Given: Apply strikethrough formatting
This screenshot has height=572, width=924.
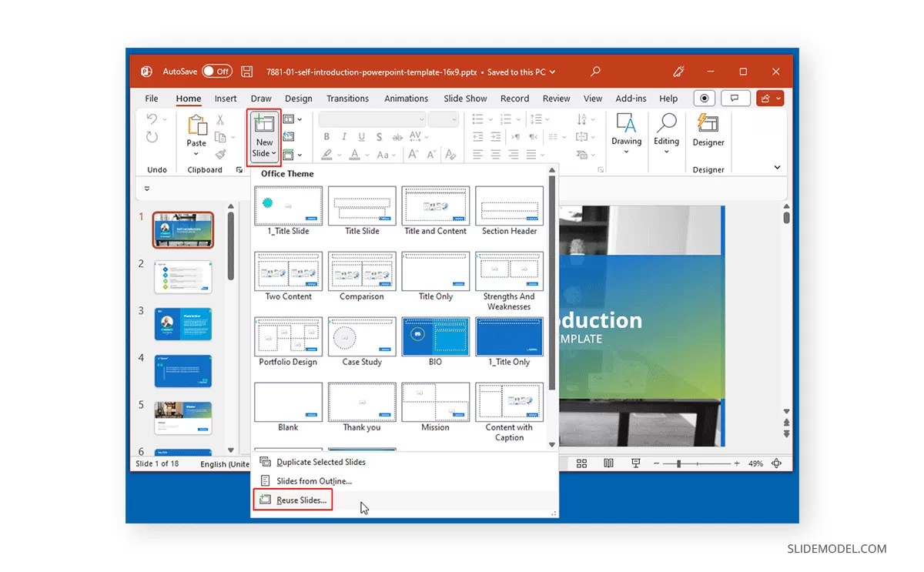Looking at the screenshot, I should (398, 136).
